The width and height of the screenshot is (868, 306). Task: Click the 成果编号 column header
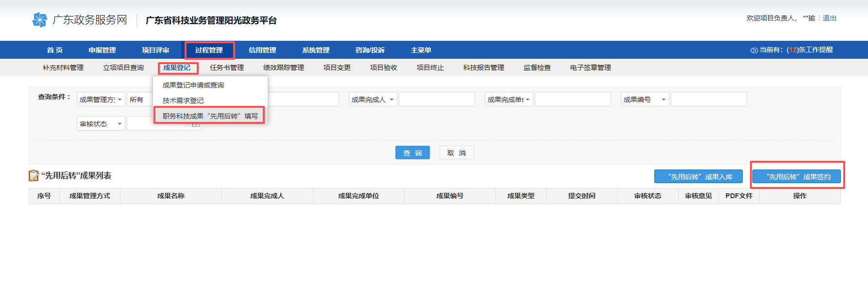(450, 196)
